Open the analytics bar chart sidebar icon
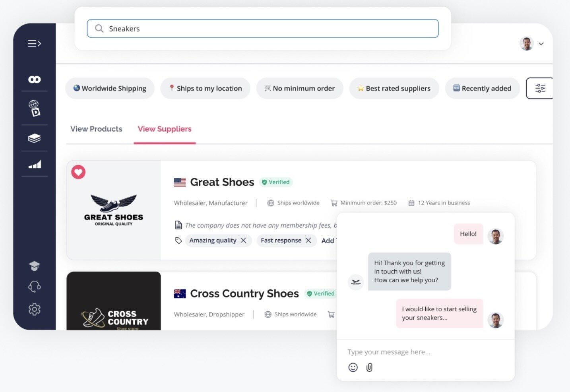The width and height of the screenshot is (570, 392). pos(34,164)
